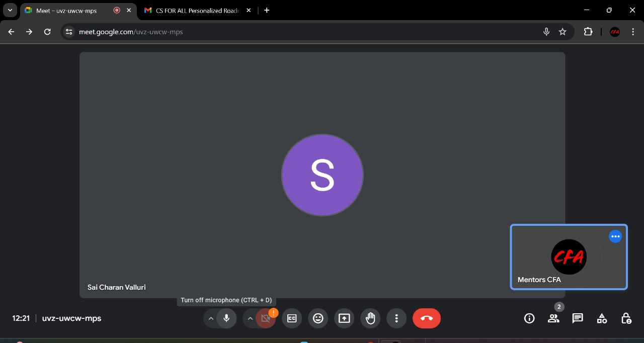This screenshot has height=343, width=644.
Task: Select the Mentors CFA self-view tile
Action: tap(569, 257)
